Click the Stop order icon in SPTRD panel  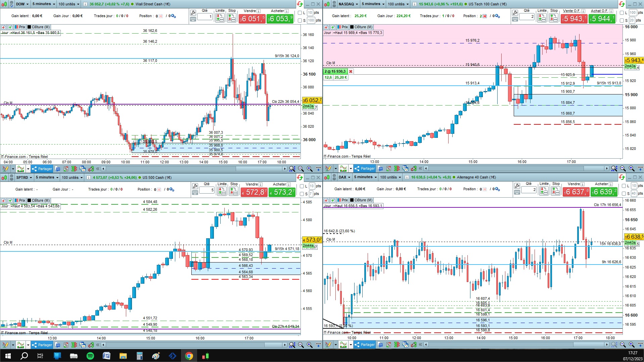(234, 191)
